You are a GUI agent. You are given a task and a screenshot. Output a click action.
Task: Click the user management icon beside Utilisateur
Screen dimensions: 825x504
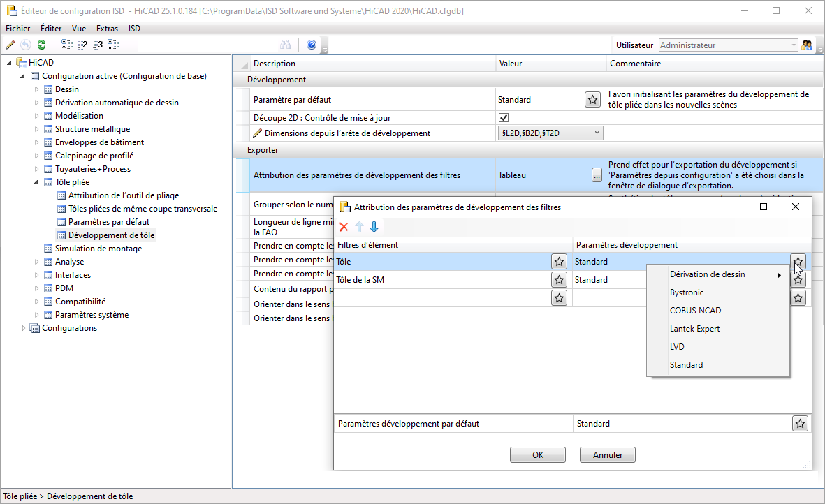click(808, 45)
